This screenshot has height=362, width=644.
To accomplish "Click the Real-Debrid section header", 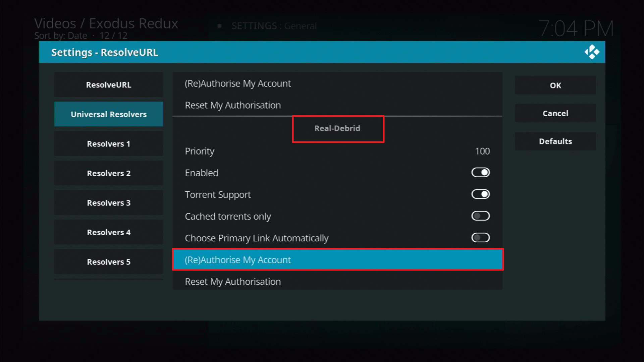I will pos(337,128).
